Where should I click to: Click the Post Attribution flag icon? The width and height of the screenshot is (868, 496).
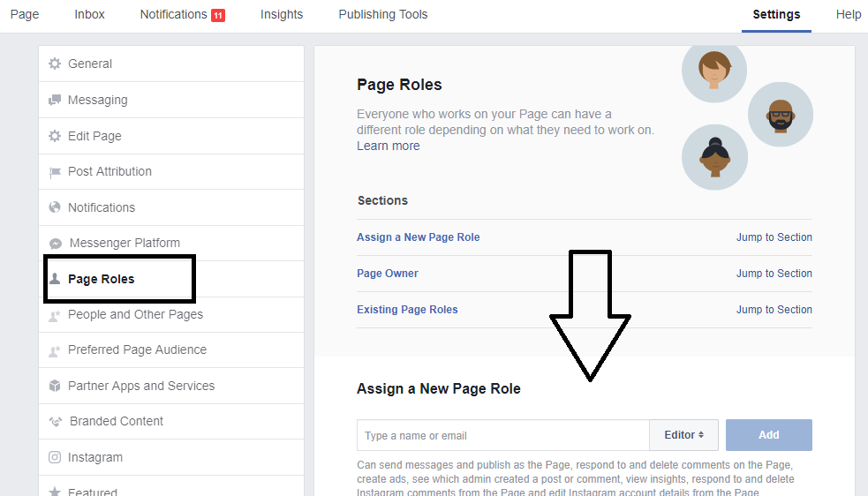click(55, 172)
